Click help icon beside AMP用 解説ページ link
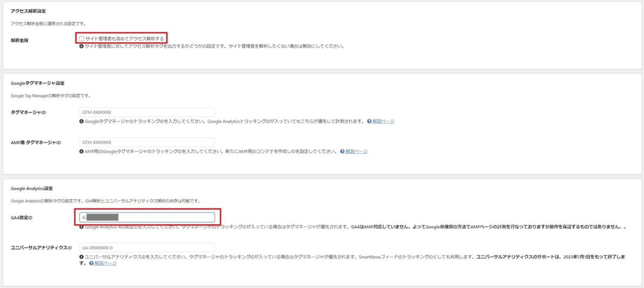This screenshot has width=644, height=288. click(342, 152)
